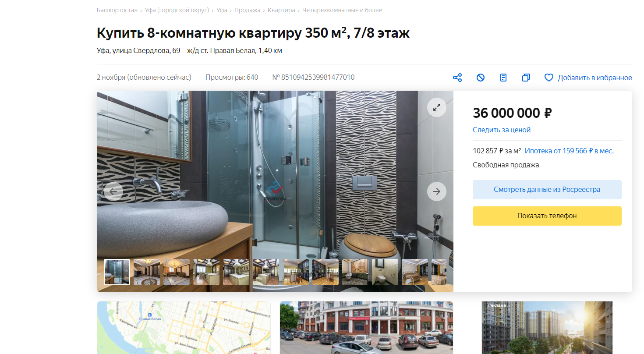The width and height of the screenshot is (644, 354).
Task: Open Ипотека от 159 566 ₽ link
Action: [569, 151]
